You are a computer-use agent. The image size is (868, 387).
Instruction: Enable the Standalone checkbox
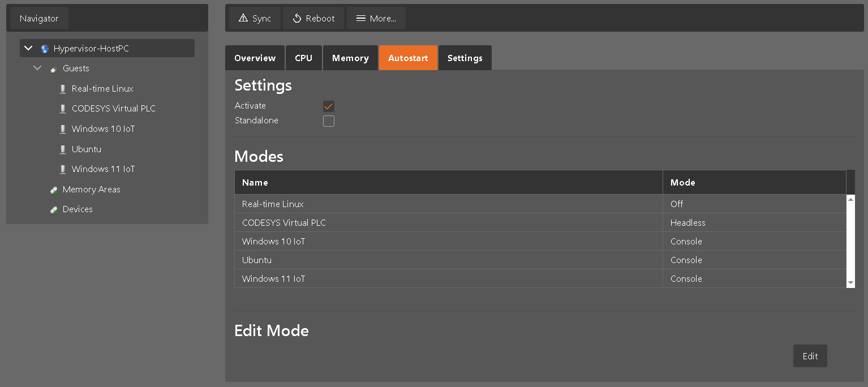(x=328, y=121)
